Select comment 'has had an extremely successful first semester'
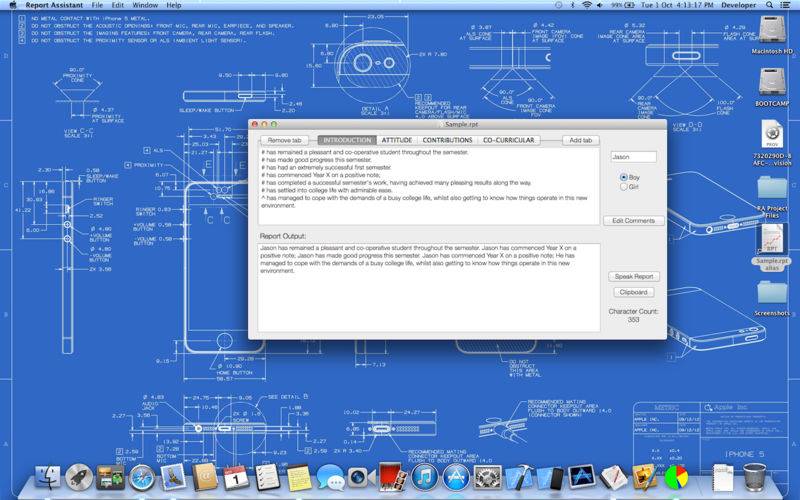 (327, 167)
